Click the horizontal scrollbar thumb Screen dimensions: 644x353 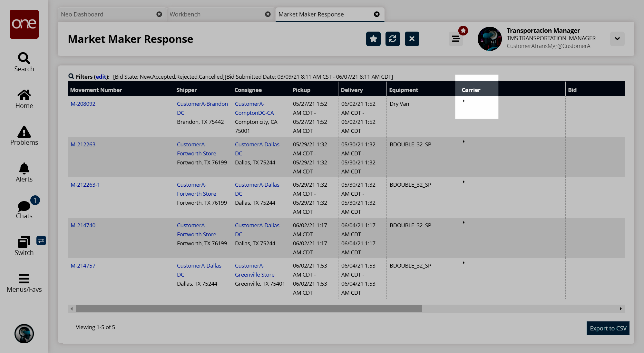point(248,309)
